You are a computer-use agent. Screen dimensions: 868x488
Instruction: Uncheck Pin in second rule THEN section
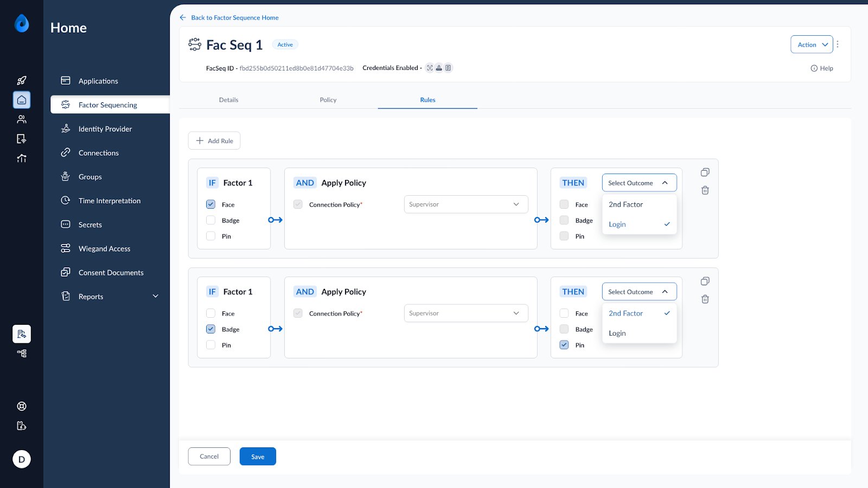564,345
